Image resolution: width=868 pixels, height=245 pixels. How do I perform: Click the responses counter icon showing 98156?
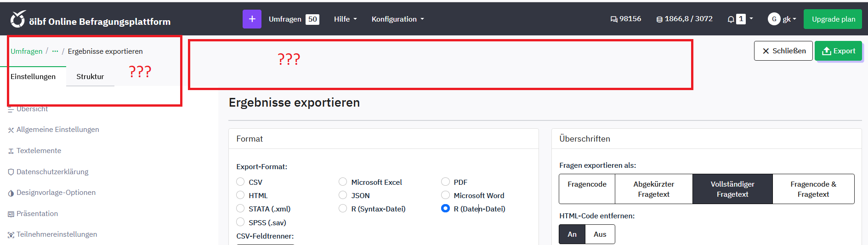click(614, 19)
